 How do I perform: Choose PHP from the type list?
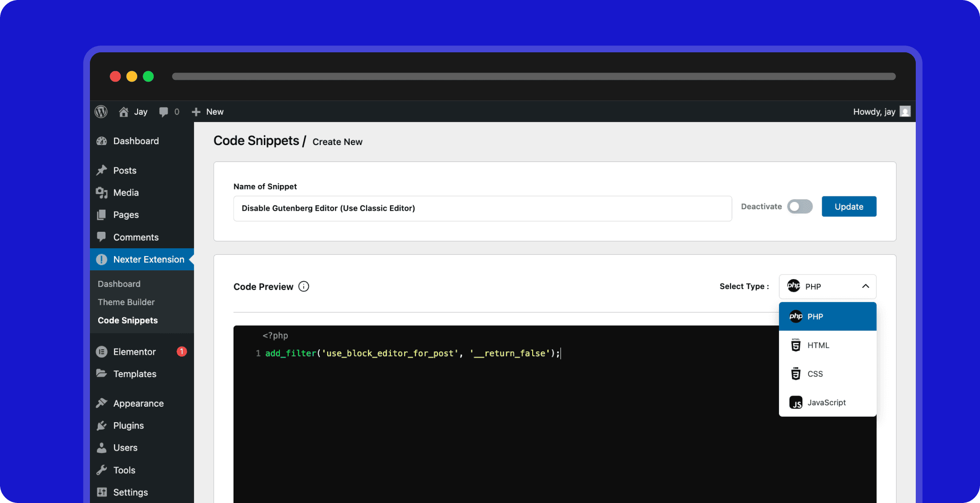[x=828, y=316]
